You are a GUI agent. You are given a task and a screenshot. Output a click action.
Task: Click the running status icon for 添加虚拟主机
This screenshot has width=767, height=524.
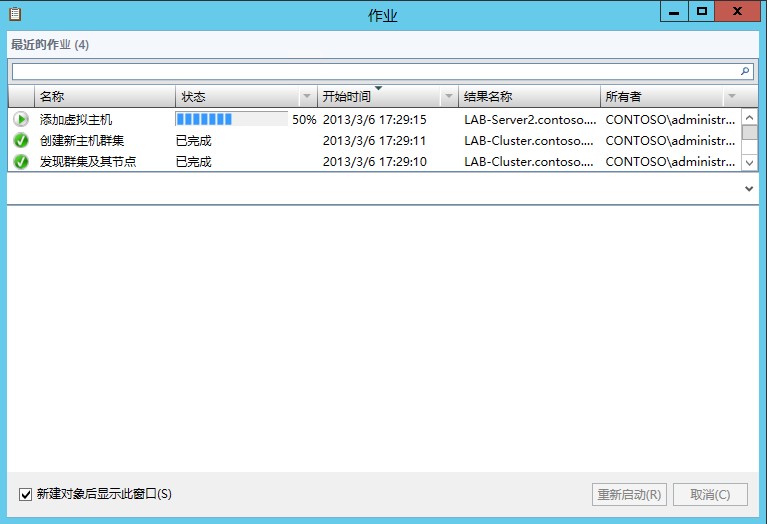tap(21, 119)
